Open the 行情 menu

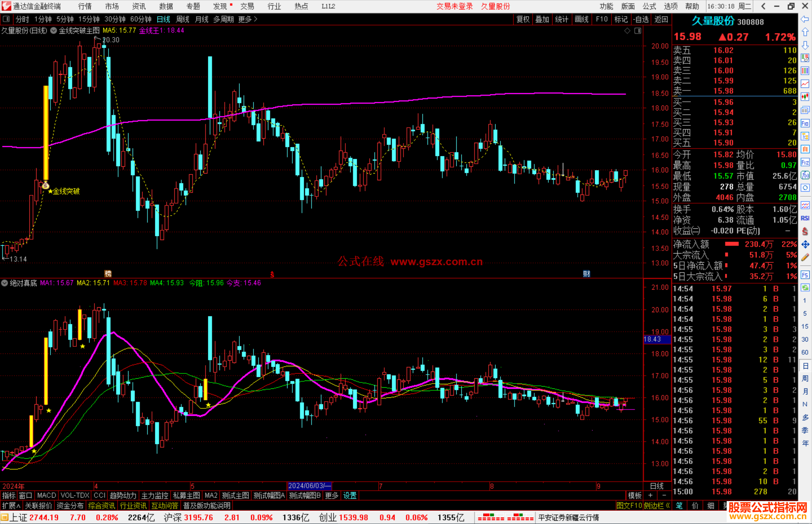pos(85,6)
